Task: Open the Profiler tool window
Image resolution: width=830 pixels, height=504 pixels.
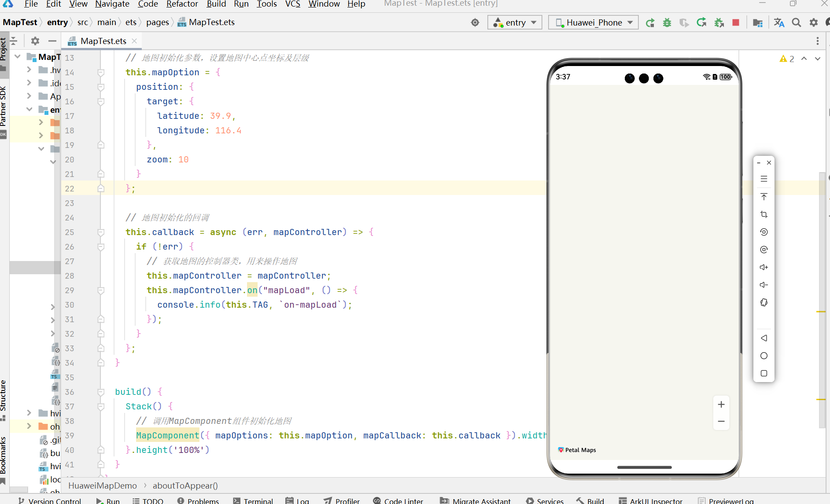Action: pos(342,501)
